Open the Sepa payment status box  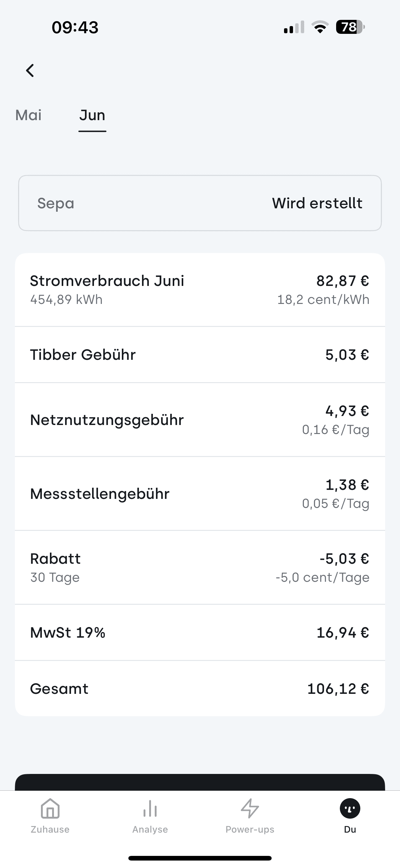pyautogui.click(x=200, y=203)
